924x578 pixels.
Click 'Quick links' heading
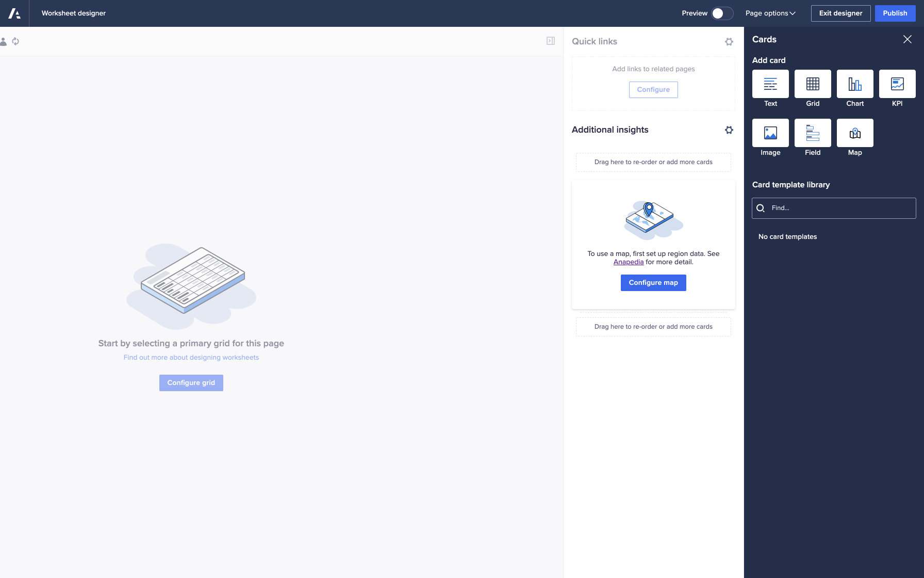click(x=595, y=42)
